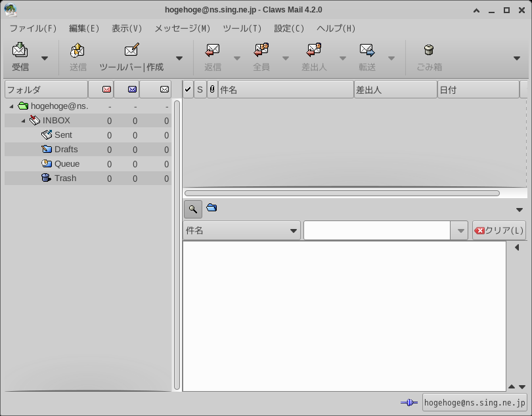Image resolution: width=532 pixels, height=416 pixels.
Task: Open dropdown arrow next to 受信
Action: pyautogui.click(x=45, y=58)
